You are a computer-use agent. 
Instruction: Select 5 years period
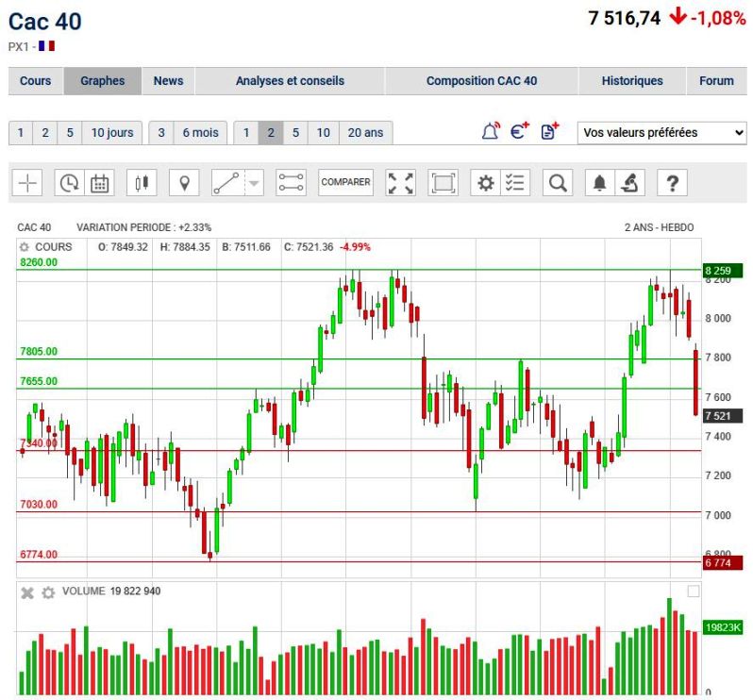[296, 132]
